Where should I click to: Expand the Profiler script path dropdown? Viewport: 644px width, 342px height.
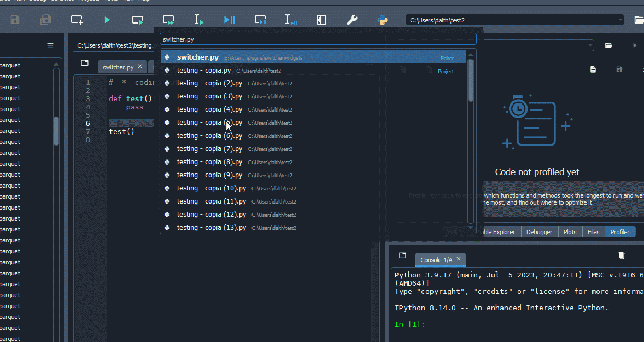[x=592, y=45]
